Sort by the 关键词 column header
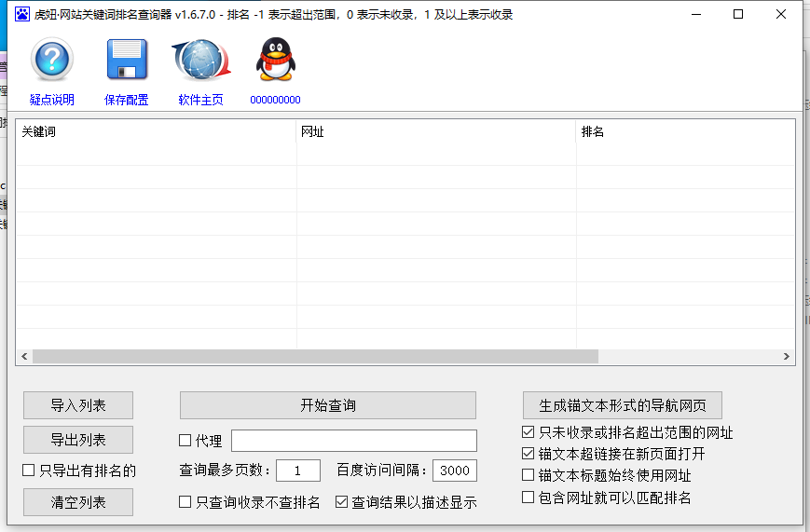 156,131
